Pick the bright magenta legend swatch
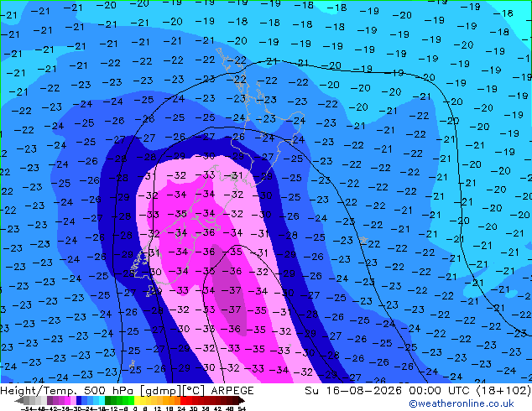Screen dimensions: 532x411 [x=67, y=400]
